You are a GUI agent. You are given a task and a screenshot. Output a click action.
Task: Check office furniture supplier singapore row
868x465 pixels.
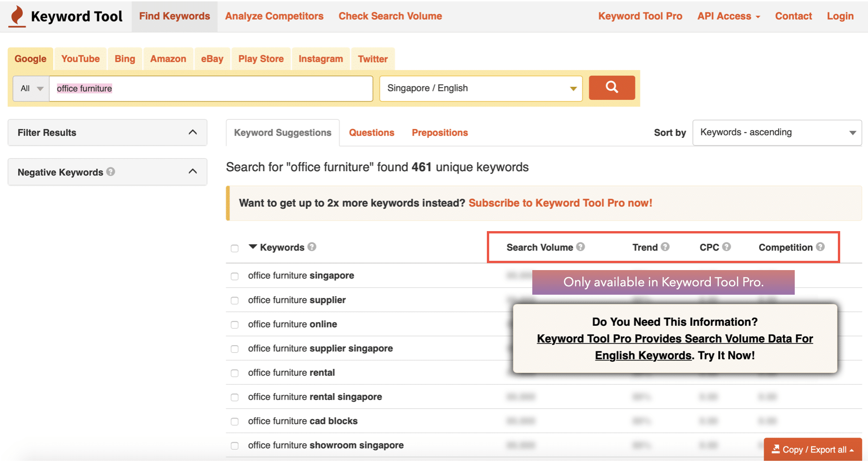click(235, 349)
